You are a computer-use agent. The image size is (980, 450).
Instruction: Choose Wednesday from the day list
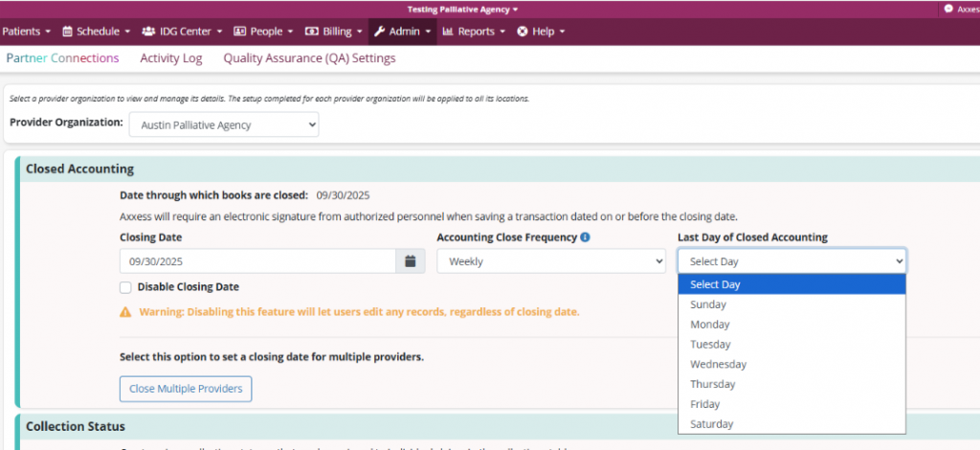tap(718, 364)
